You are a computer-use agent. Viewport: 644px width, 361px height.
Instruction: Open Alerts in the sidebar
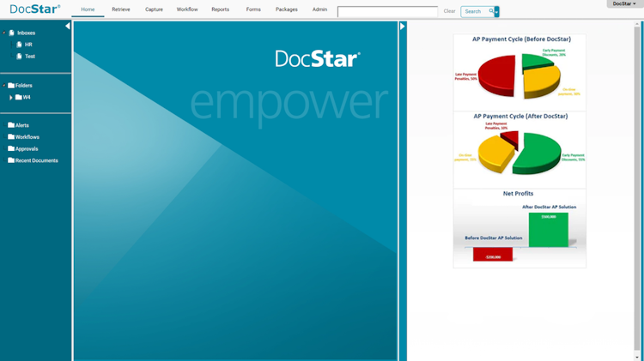point(22,125)
